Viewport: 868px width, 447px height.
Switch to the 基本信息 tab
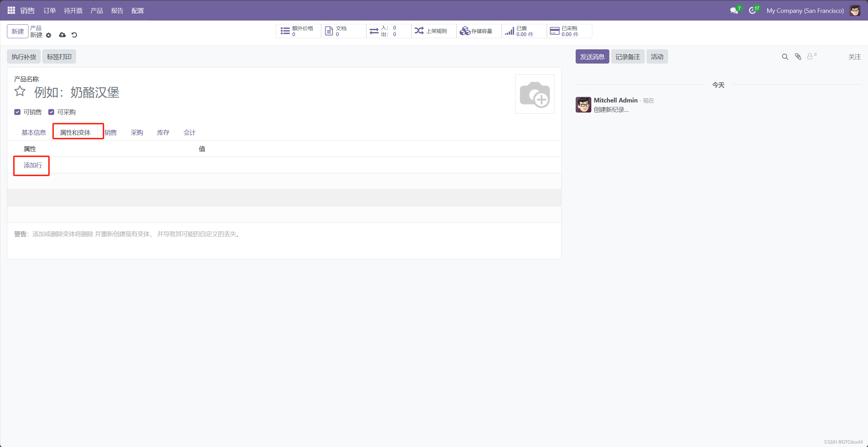34,132
